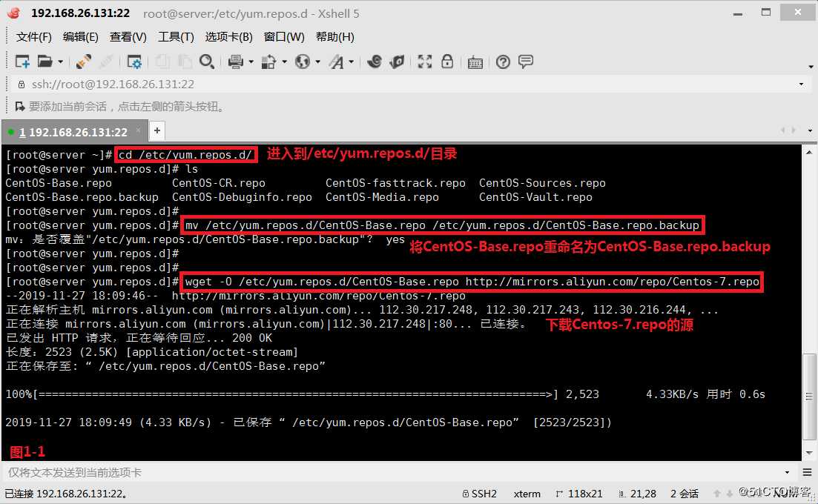The image size is (818, 504).
Task: Click the Open Session folder icon
Action: pos(44,62)
